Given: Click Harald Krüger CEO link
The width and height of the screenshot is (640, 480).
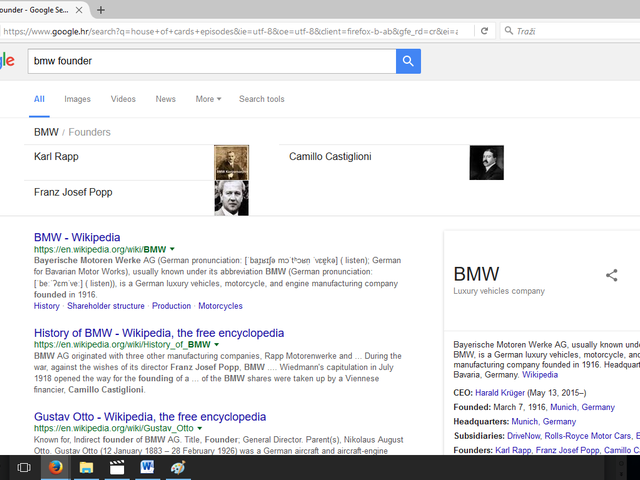Looking at the screenshot, I should click(500, 393).
